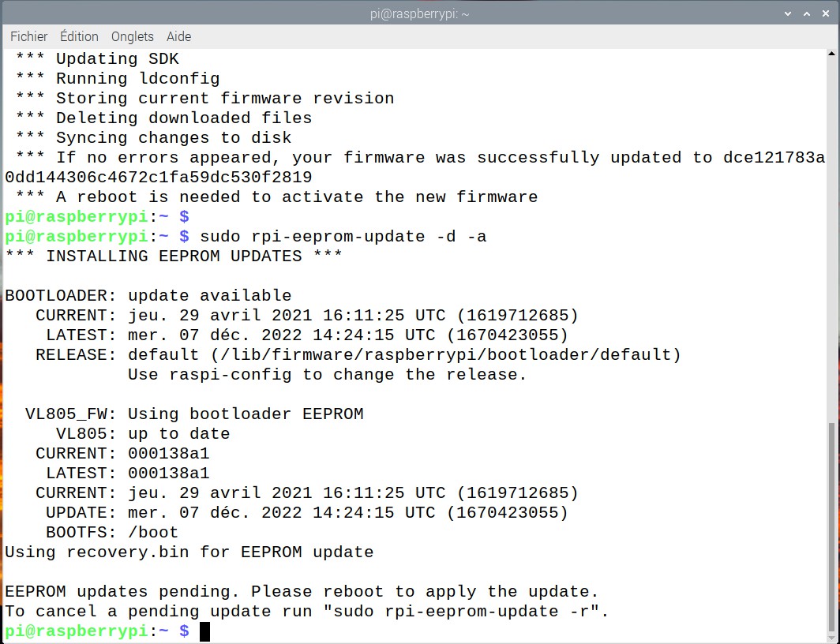
Task: Open the Onglets menu
Action: pyautogui.click(x=133, y=36)
